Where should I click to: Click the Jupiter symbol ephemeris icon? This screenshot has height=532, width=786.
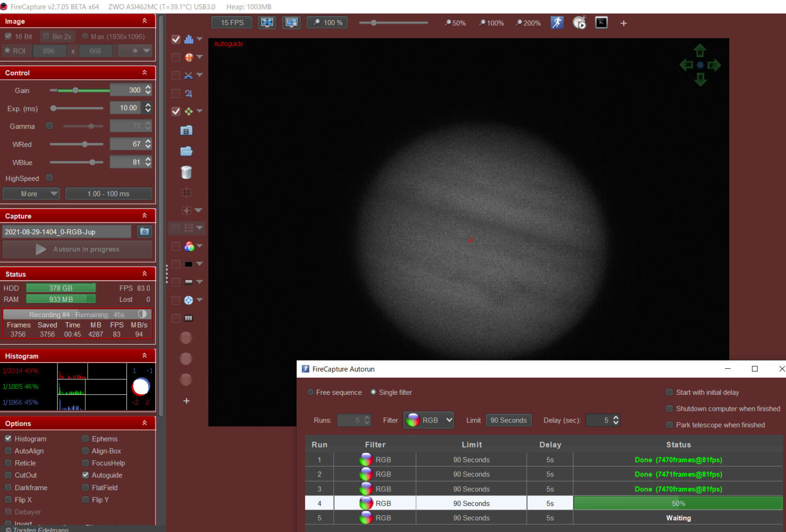click(x=188, y=94)
